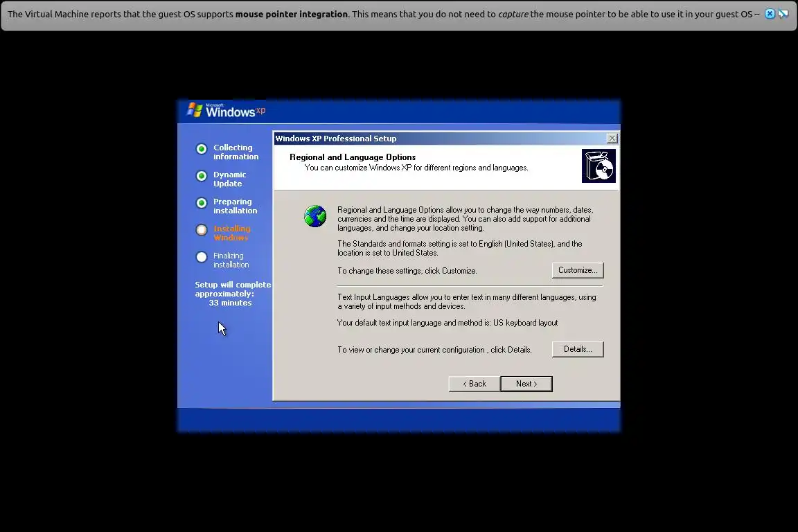Close the Windows XP Professional Setup dialog

[612, 139]
